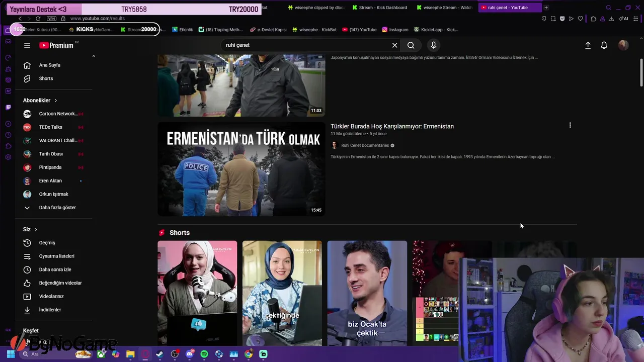Open Ruhi Cenet Documentaries channel name
Screen dimensions: 644x362
[365, 145]
